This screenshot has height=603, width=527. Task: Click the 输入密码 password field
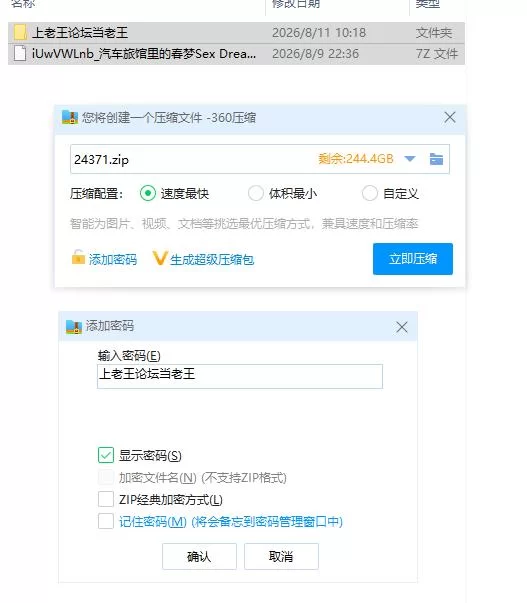240,376
